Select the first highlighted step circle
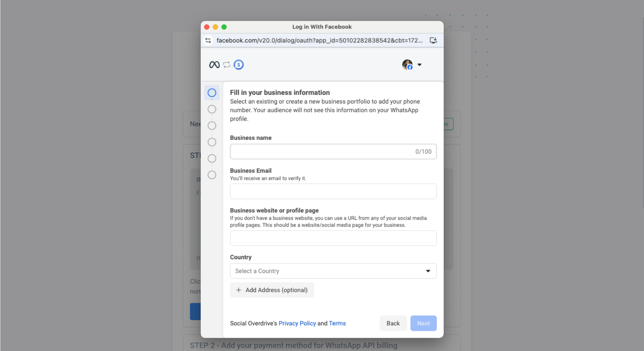The height and width of the screenshot is (351, 644). 212,93
